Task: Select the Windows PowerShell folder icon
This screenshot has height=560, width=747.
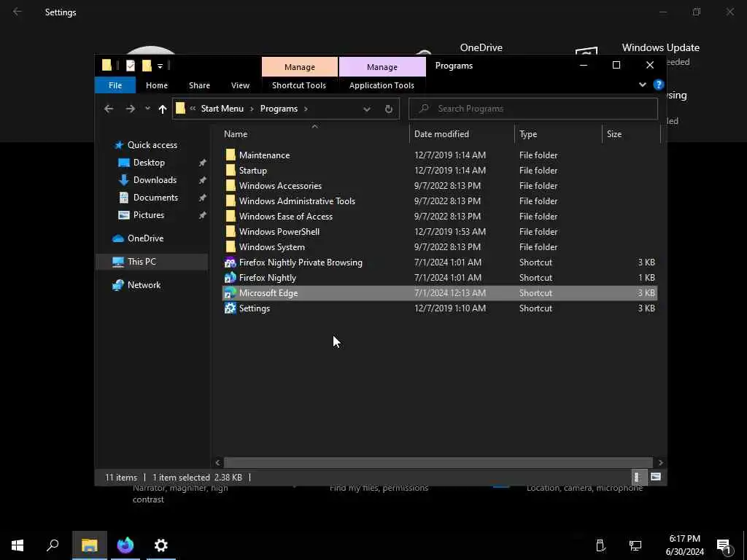Action: [x=231, y=231]
